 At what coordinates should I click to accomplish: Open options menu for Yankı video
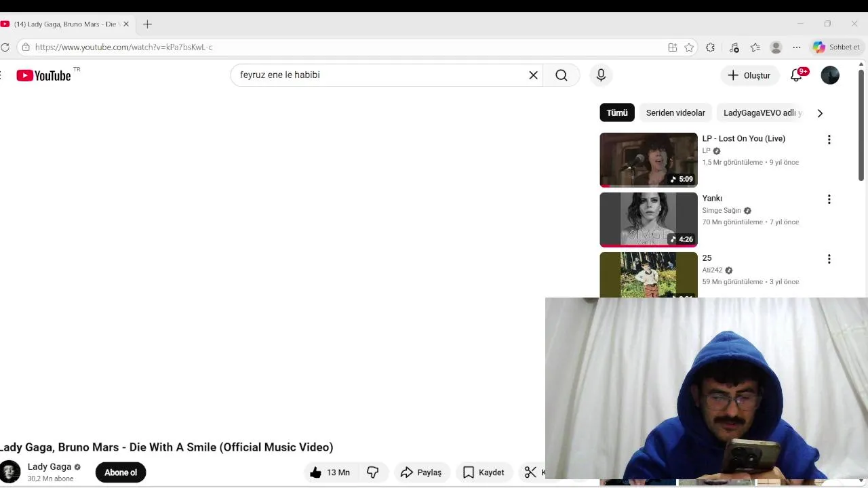829,199
